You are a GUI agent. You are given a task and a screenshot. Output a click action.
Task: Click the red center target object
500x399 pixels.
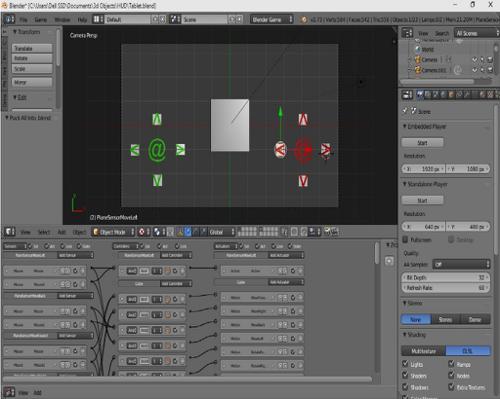click(x=304, y=150)
